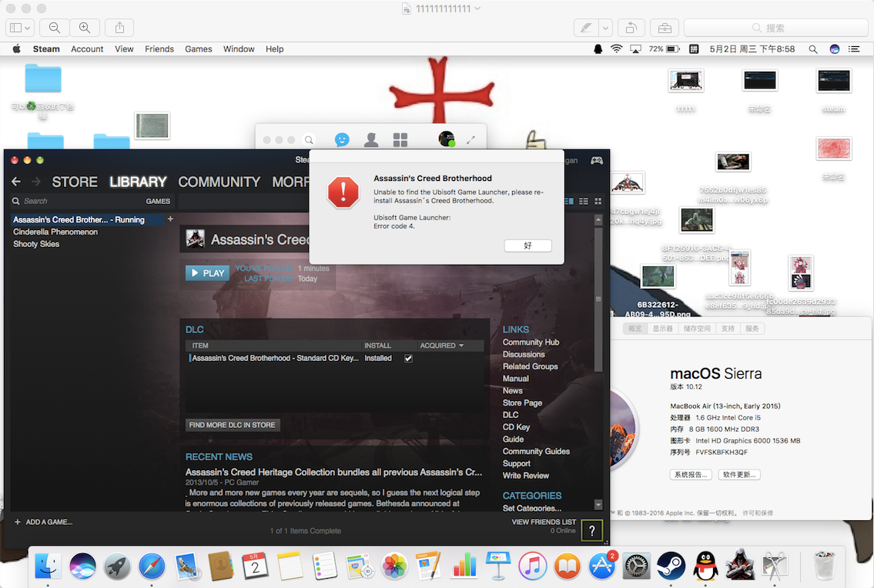Zoom in using Preview toolbar
Screen dimensions: 874x588
[85, 27]
